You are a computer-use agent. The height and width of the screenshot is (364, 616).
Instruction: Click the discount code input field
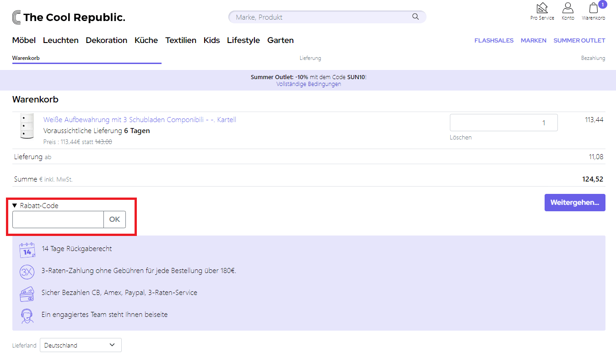pos(58,219)
